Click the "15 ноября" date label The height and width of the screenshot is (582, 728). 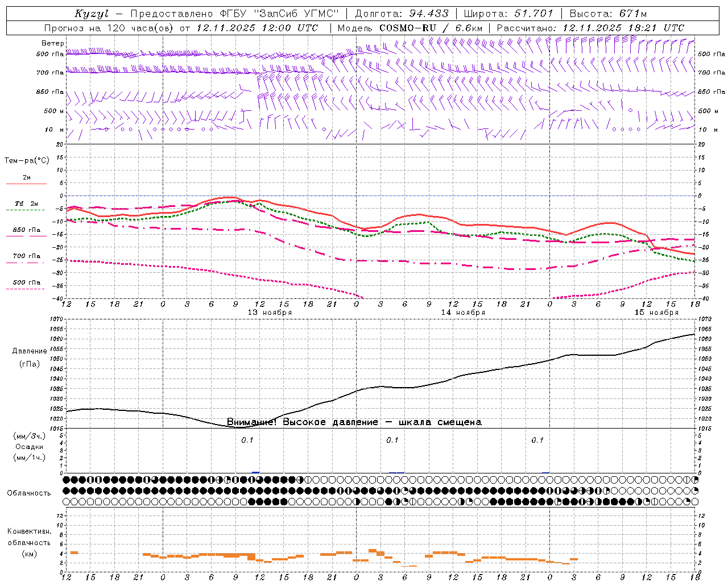tap(656, 313)
